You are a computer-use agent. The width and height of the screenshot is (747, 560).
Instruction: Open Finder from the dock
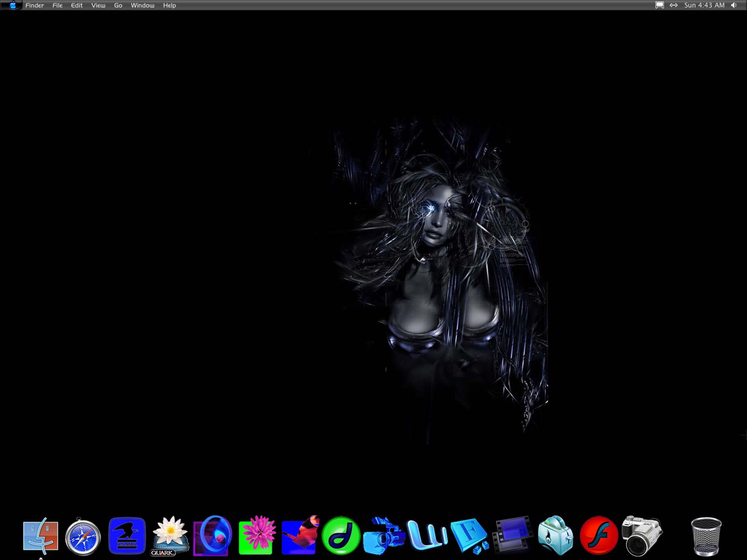[x=41, y=536]
